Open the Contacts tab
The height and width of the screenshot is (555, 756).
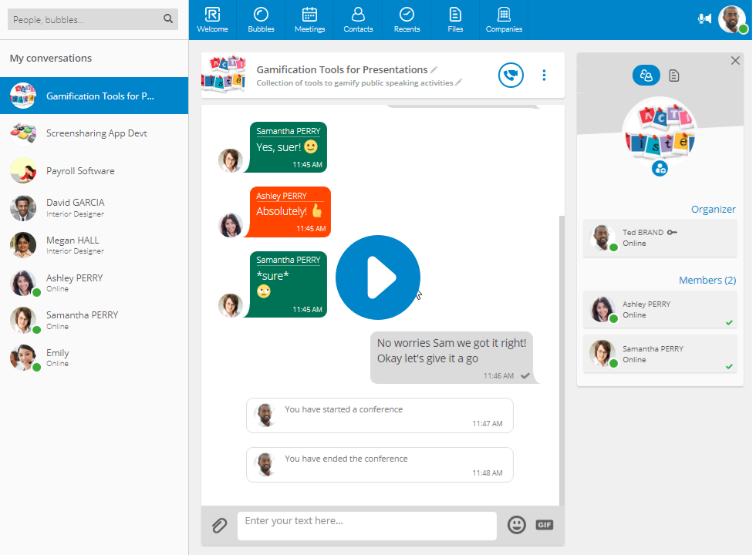(358, 20)
